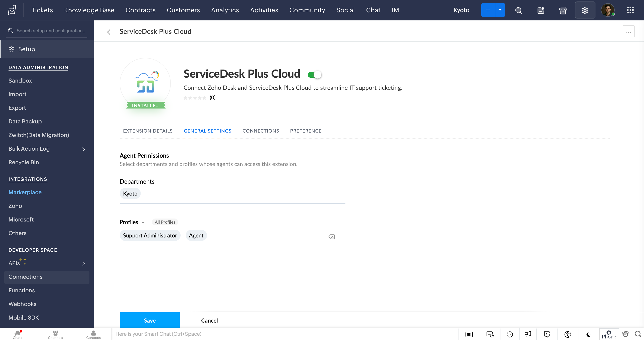Expand Bulk Action Log submenu
Screen dimensions: 644x340
[84, 149]
